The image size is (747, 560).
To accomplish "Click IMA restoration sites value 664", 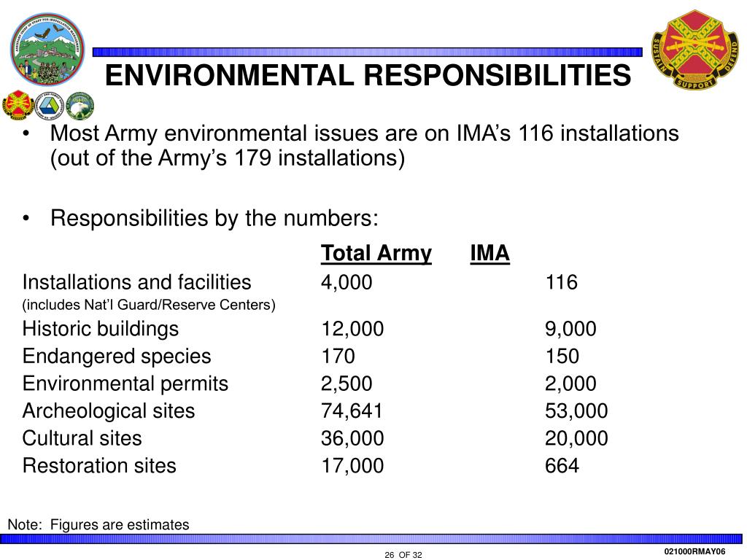I will click(562, 466).
